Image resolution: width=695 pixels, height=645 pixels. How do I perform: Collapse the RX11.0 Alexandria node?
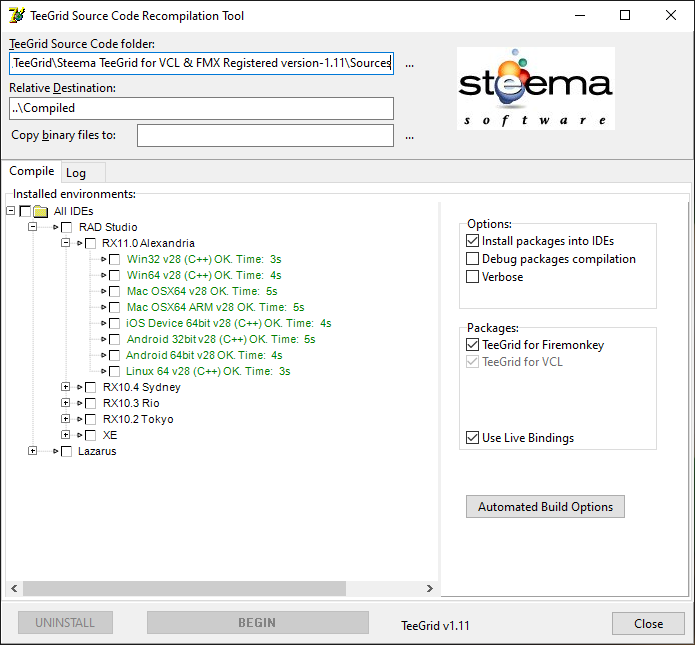click(x=66, y=242)
